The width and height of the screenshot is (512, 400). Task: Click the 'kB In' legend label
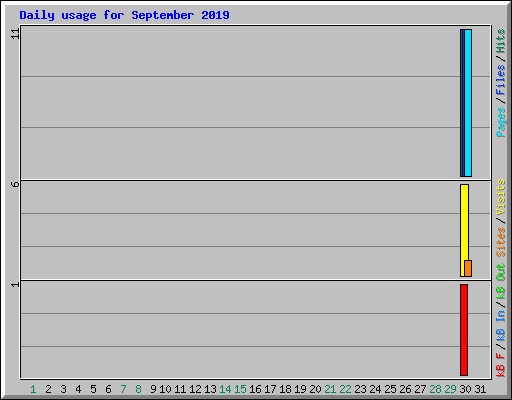[501, 325]
